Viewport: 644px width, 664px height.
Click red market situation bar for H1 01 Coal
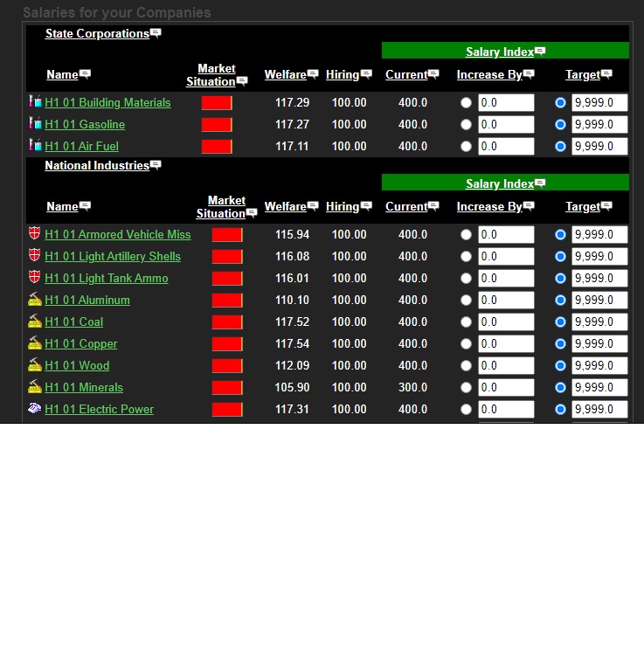pos(227,322)
